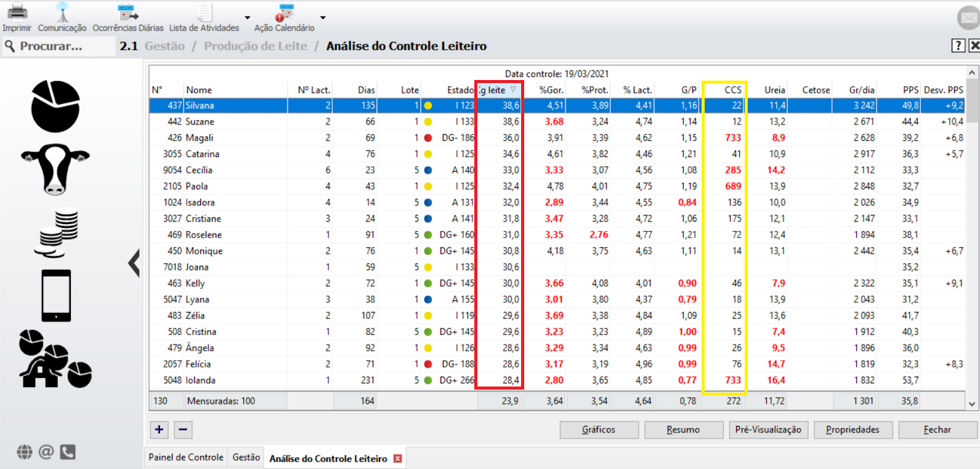980x469 pixels.
Task: Click the Ureia column header
Action: (x=766, y=90)
